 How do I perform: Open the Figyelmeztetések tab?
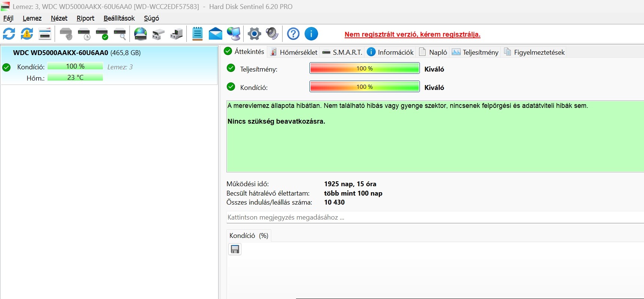(x=534, y=52)
